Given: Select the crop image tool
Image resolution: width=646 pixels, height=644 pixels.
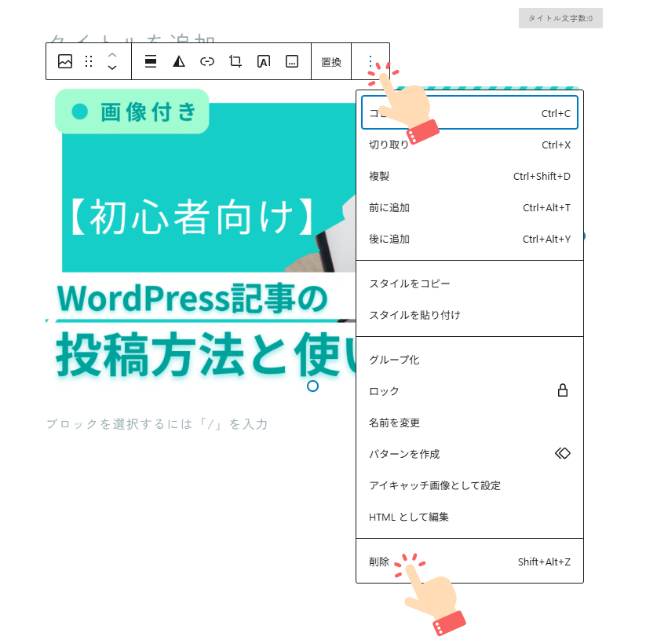Looking at the screenshot, I should coord(235,61).
